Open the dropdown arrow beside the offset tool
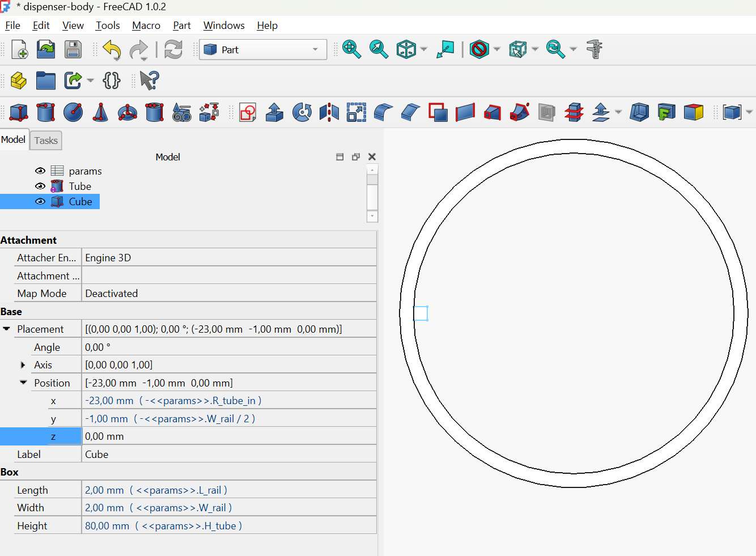 pyautogui.click(x=618, y=112)
